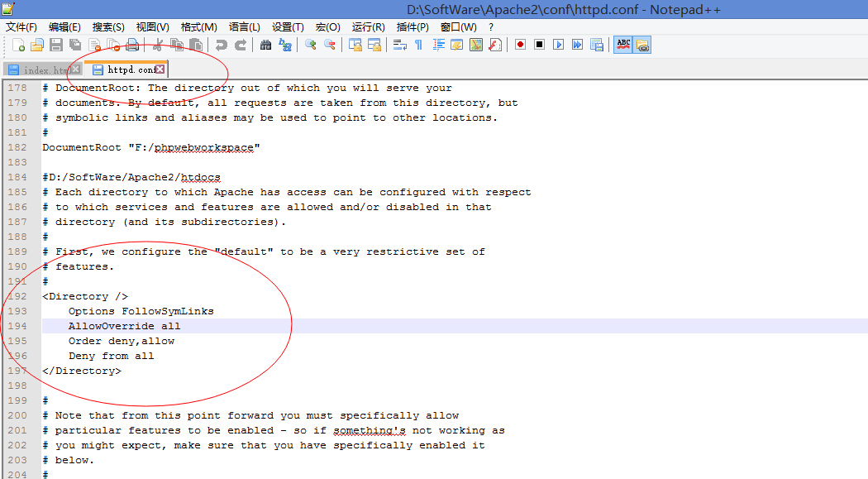This screenshot has width=868, height=479.
Task: Toggle the ABC spell-check icon
Action: pos(623,45)
